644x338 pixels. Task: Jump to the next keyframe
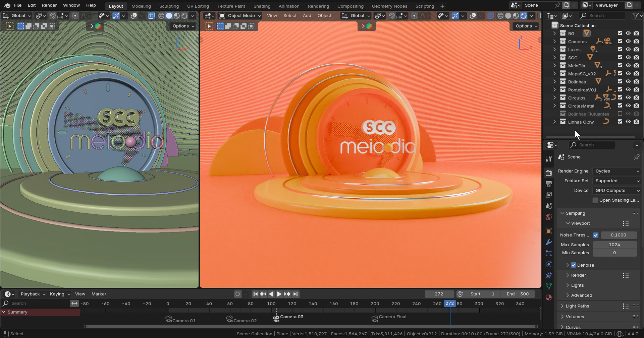[x=287, y=294]
